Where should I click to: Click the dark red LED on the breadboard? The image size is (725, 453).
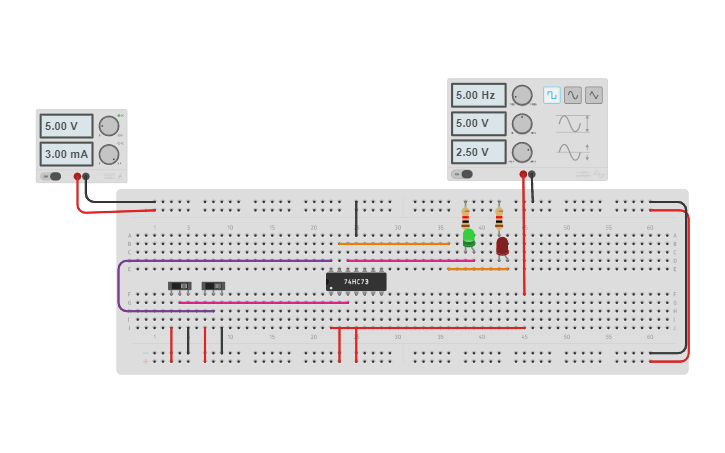pyautogui.click(x=502, y=246)
